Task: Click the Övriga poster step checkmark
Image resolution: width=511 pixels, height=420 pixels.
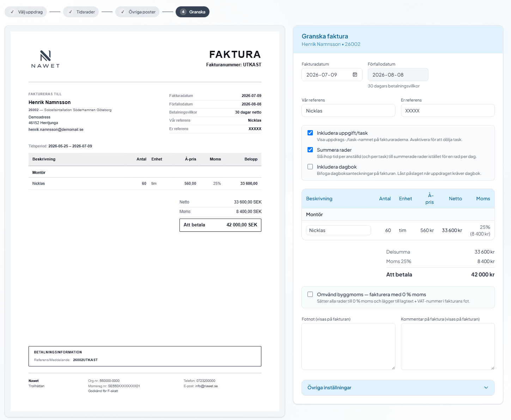Action: (123, 12)
